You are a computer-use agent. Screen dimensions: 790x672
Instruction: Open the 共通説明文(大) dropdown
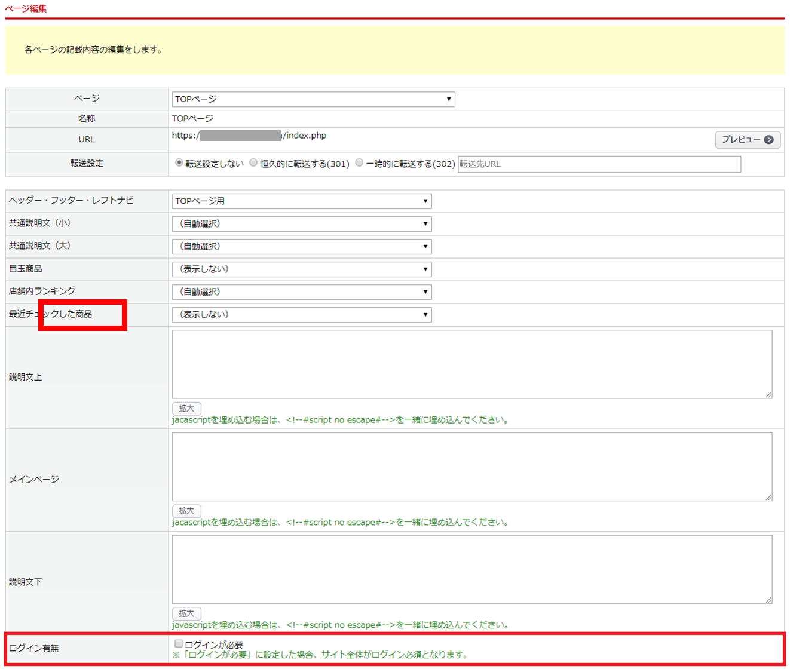click(301, 247)
